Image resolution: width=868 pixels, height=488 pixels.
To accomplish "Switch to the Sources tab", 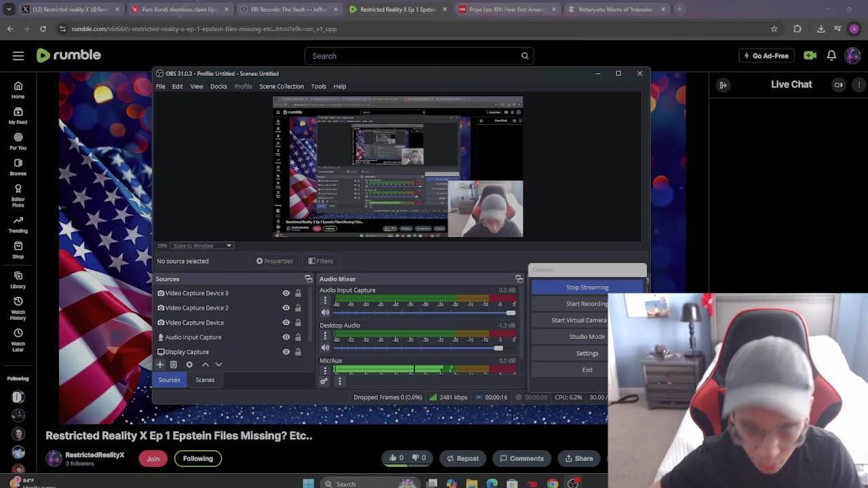I will click(x=170, y=380).
